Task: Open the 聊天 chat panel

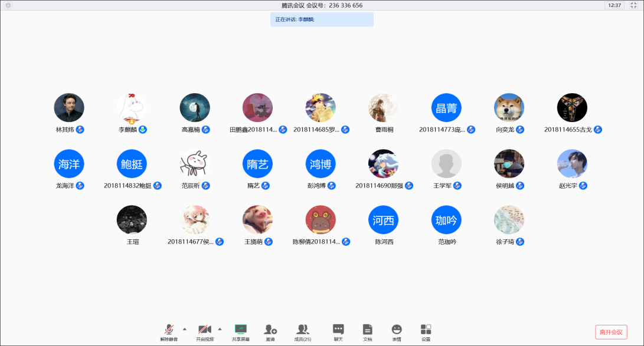Action: coord(338,332)
